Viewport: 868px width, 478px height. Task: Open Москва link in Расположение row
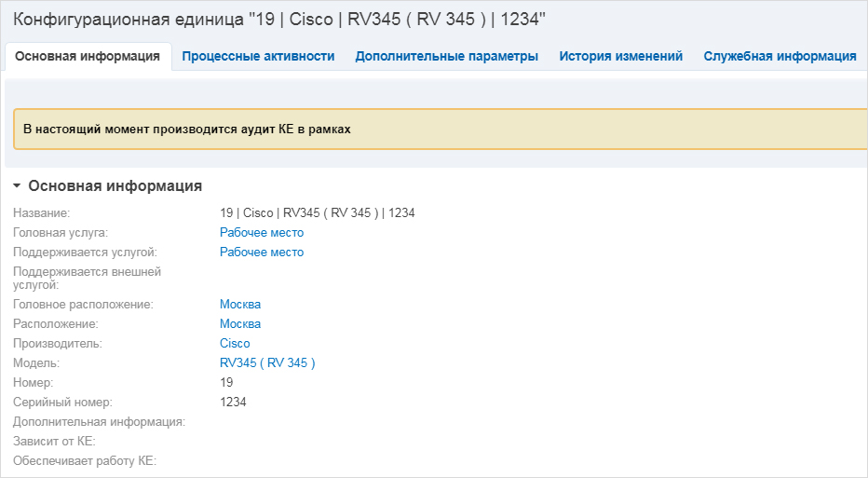240,323
